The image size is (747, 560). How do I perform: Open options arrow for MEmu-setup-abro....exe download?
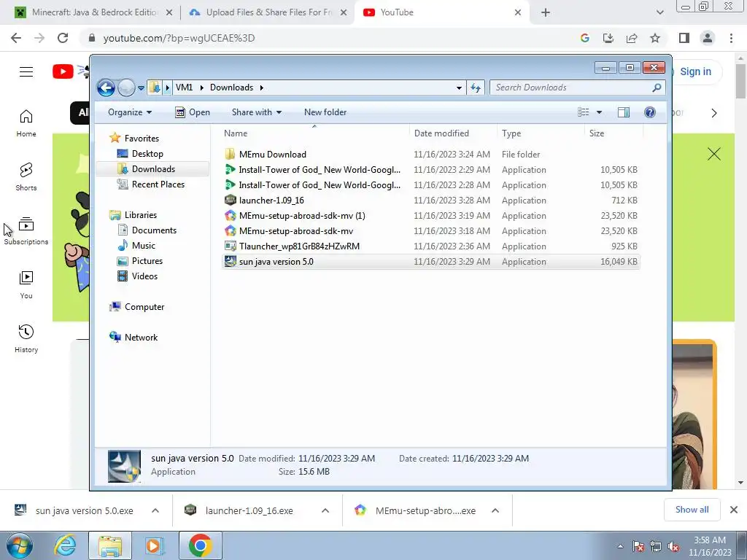pos(495,510)
